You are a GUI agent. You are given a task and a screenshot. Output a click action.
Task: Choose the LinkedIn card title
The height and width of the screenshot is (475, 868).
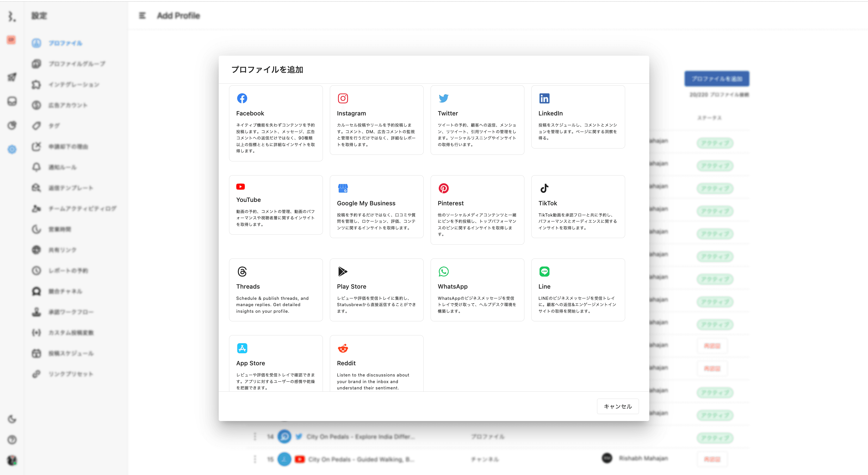coord(550,113)
